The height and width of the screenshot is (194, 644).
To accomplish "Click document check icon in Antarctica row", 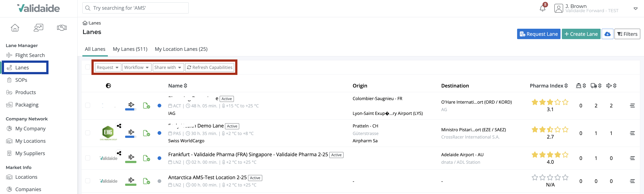I will [147, 181].
